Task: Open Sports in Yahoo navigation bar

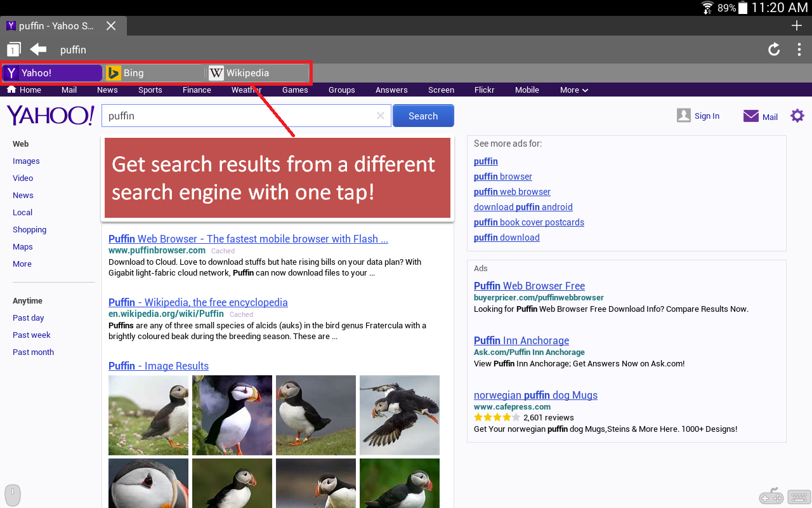Action: 150,90
